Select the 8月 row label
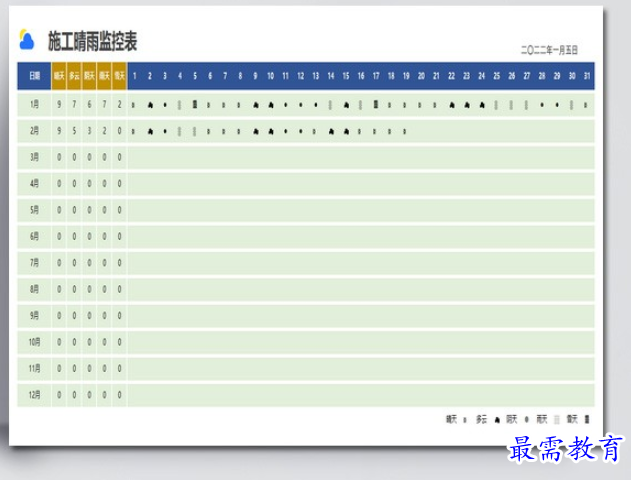The height and width of the screenshot is (480, 631). click(x=34, y=289)
